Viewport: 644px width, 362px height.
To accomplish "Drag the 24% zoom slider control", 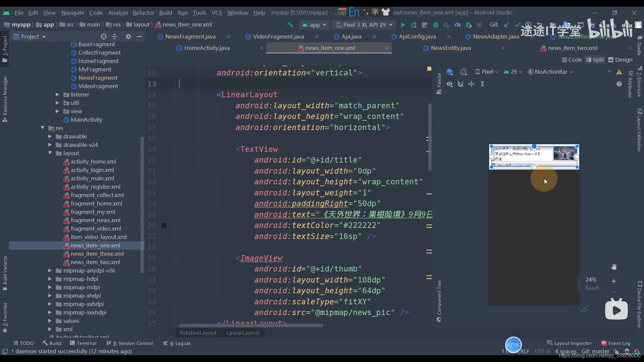I will [x=592, y=279].
